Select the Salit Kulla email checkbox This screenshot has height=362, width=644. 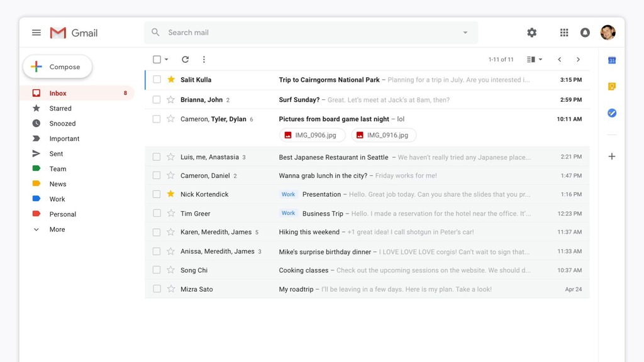point(157,79)
